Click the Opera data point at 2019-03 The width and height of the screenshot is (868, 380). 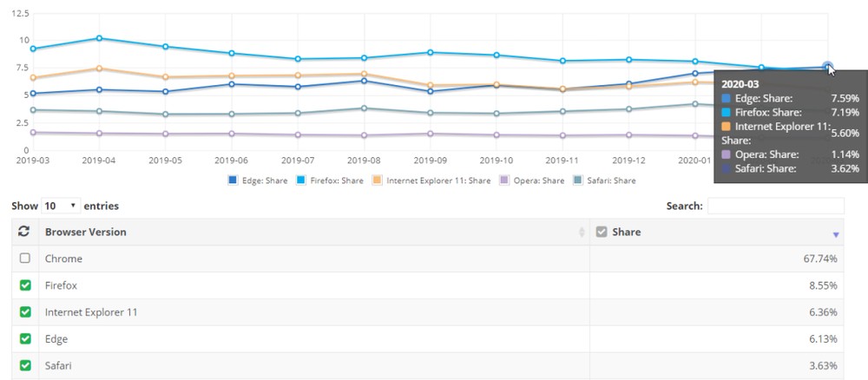coord(33,133)
